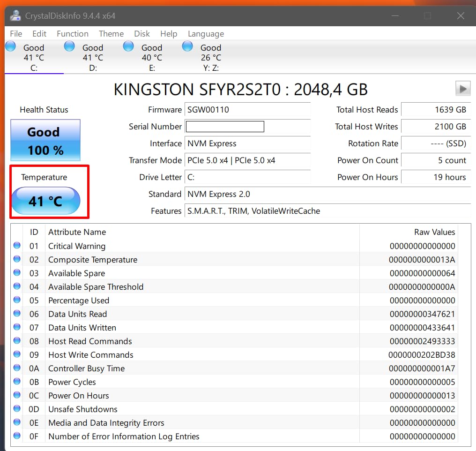This screenshot has height=451, width=476.
Task: Click the status orb for drive D:
Action: pyautogui.click(x=69, y=46)
